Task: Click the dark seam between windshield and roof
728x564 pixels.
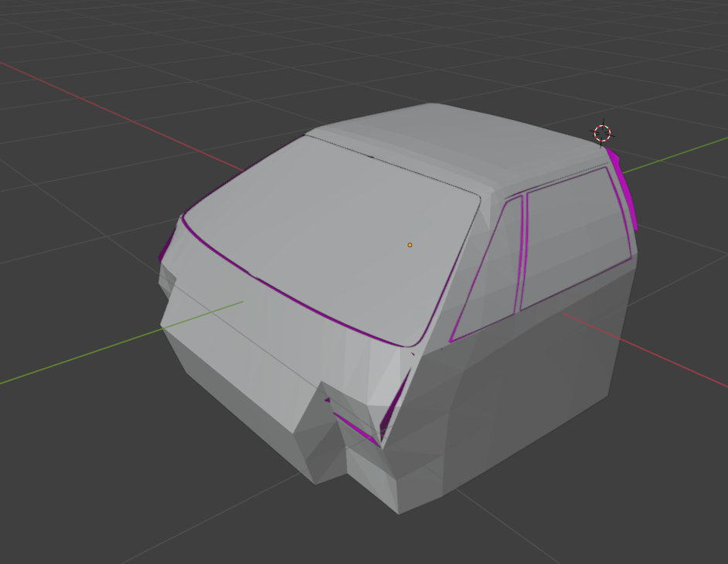Action: tap(402, 167)
